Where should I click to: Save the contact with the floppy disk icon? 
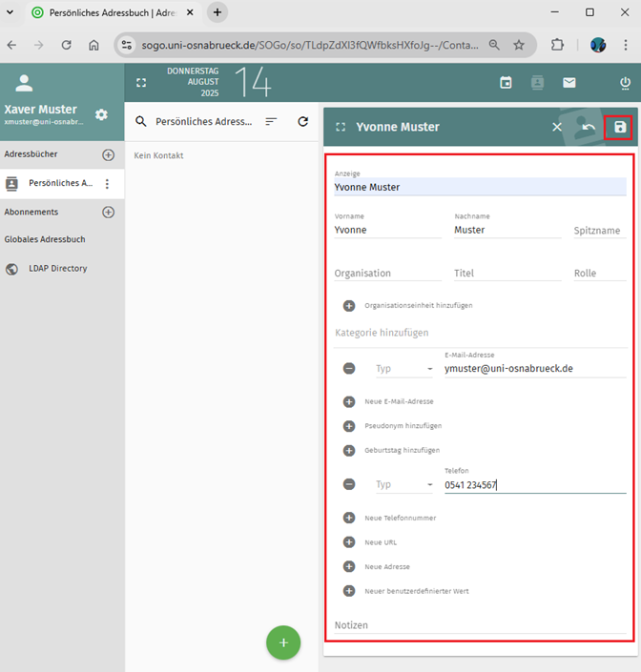[x=620, y=127]
